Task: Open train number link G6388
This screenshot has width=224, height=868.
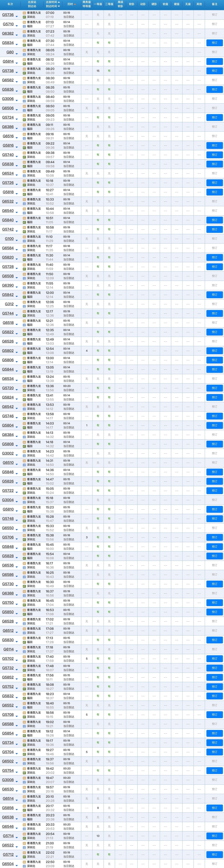Action: point(8,593)
